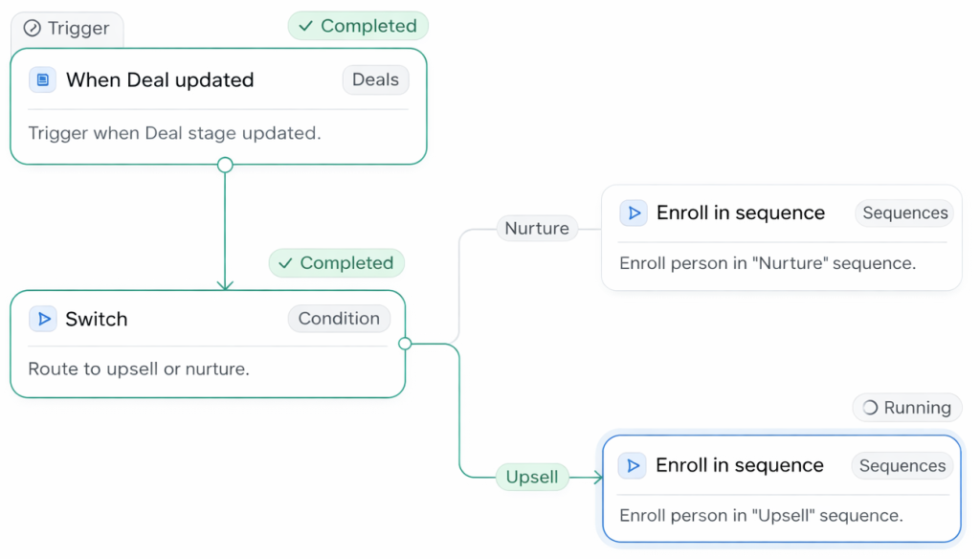Screen dimensions: 980x559
Task: Open the "When Deal updated" node title
Action: [x=160, y=80]
